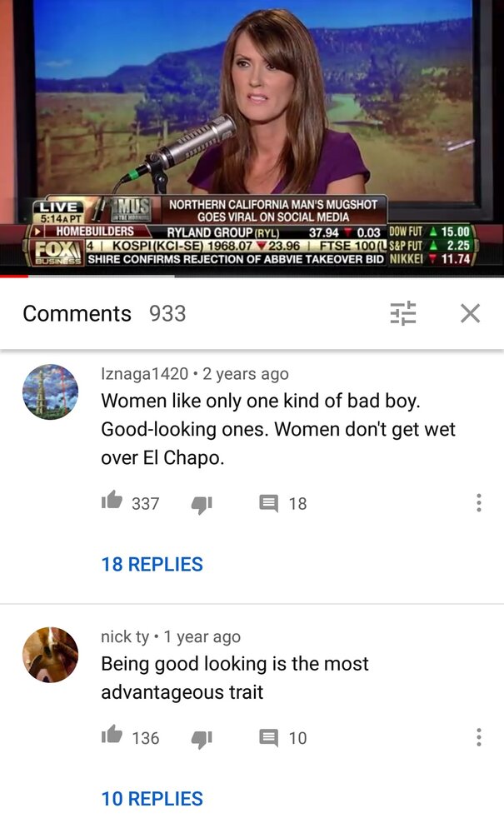
Task: Tap the 337 likes count
Action: click(146, 504)
